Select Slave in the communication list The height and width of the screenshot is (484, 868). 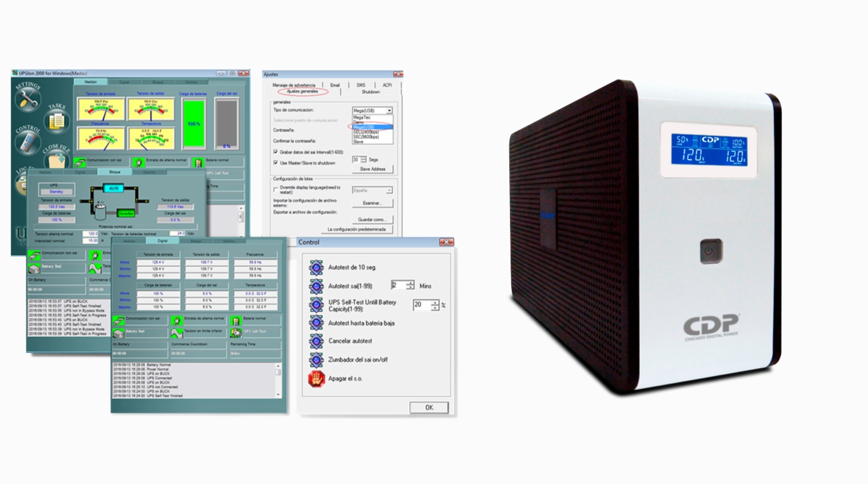point(373,142)
